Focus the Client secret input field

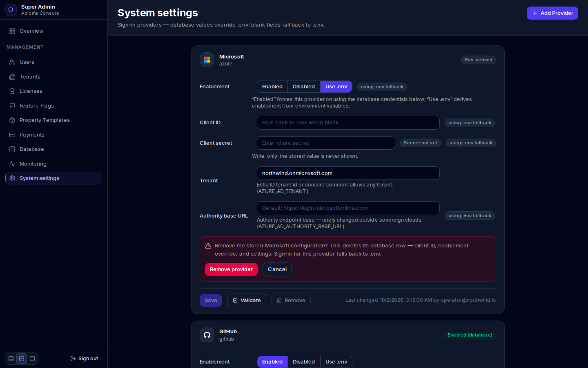tap(326, 143)
